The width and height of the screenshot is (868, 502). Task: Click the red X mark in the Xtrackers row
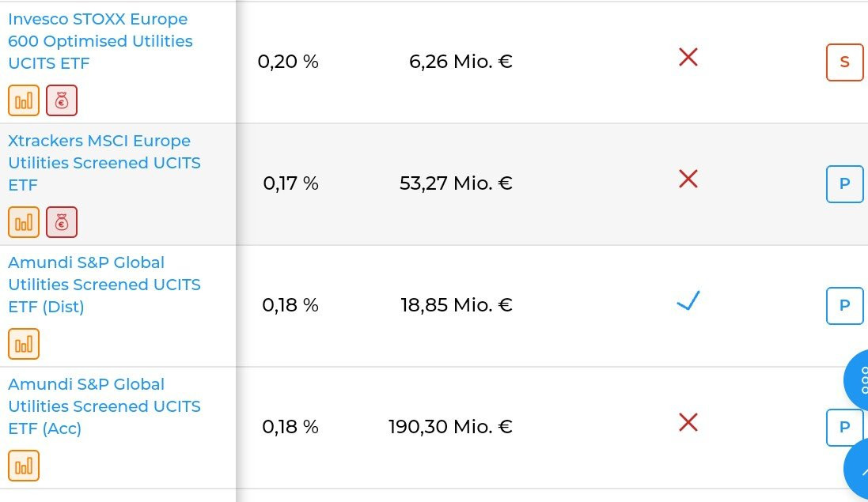(x=688, y=179)
